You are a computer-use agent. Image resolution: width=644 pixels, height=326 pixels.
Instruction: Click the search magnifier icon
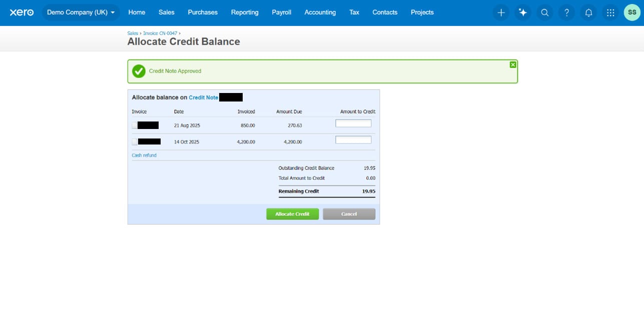pyautogui.click(x=544, y=12)
